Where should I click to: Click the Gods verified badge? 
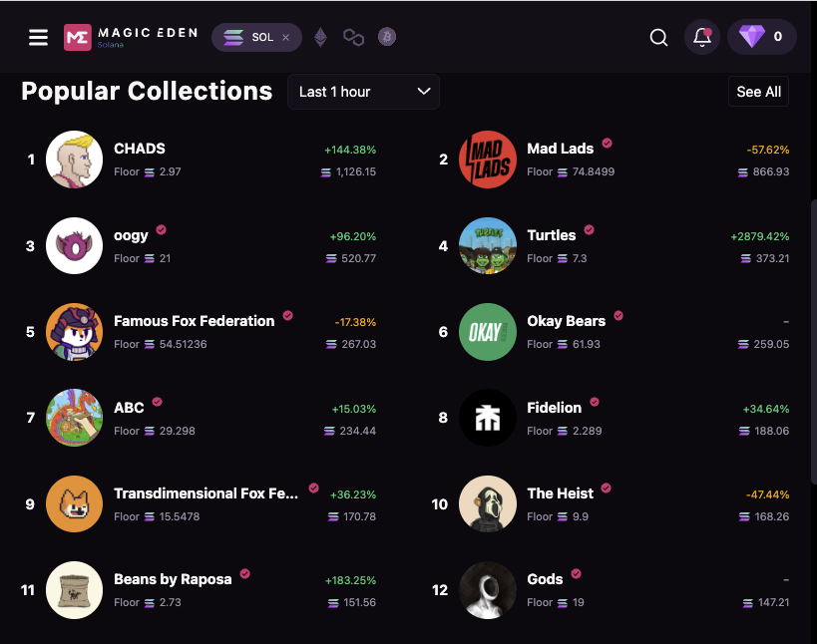tap(576, 573)
